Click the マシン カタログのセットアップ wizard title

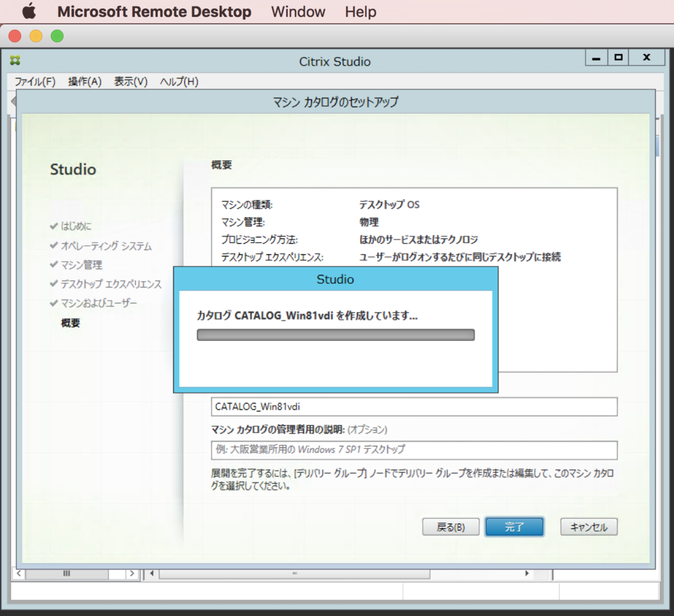[x=336, y=102]
